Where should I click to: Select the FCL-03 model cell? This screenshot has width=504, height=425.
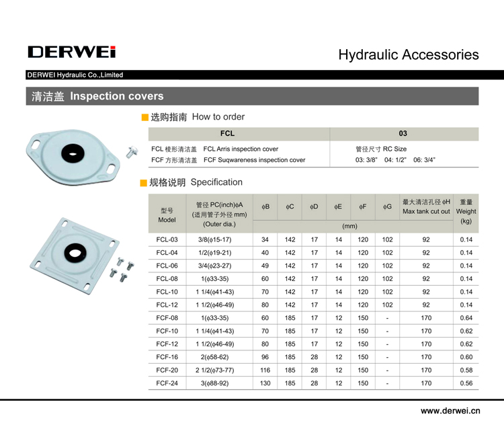[x=167, y=240]
